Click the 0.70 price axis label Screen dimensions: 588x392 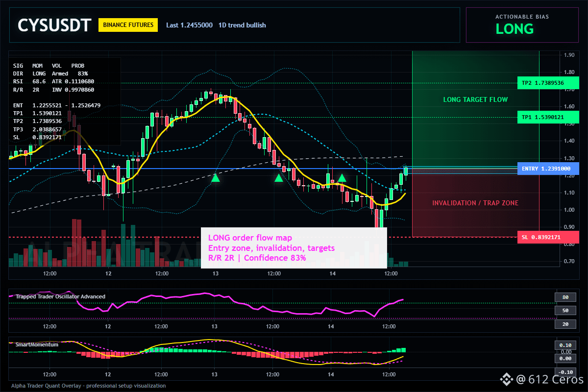click(569, 262)
